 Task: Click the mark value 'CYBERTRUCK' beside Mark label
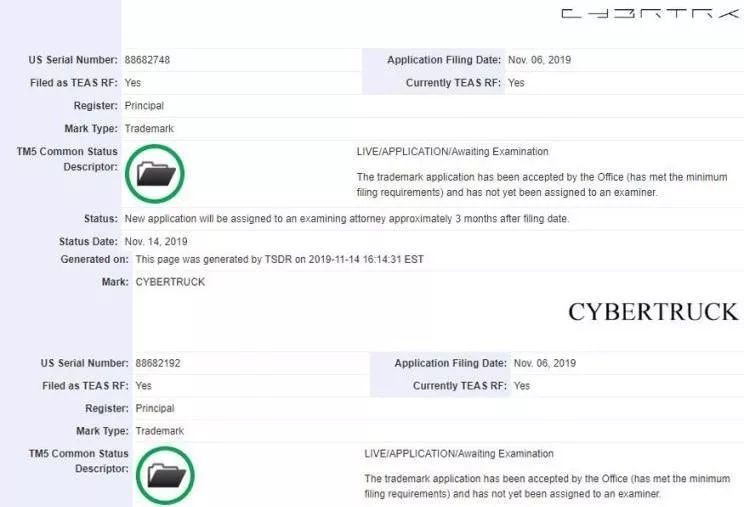170,282
